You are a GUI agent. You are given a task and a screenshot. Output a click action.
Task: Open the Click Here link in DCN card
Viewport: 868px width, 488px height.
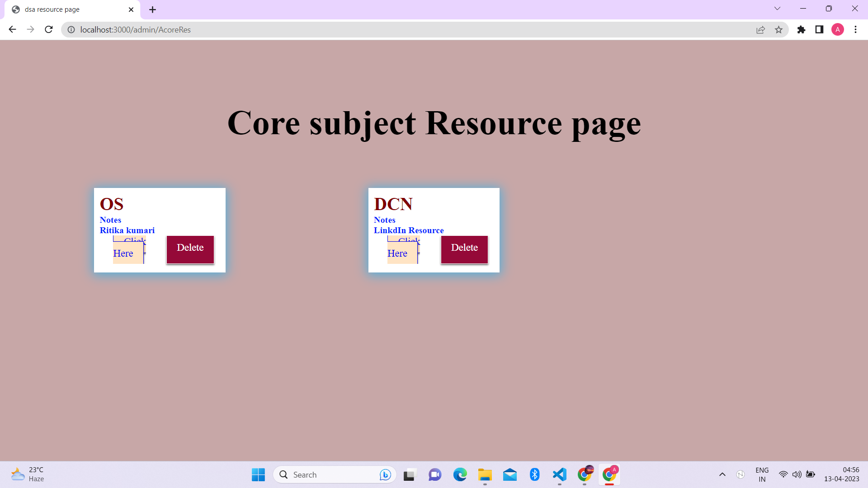(397, 253)
